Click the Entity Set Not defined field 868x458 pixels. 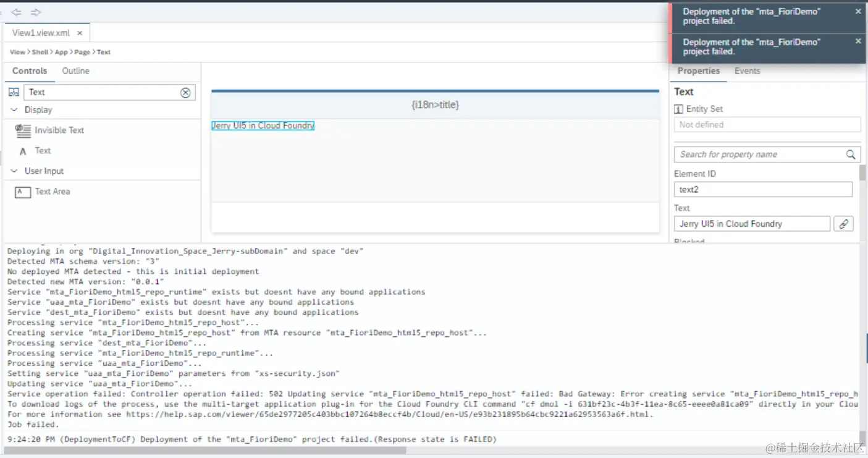[767, 125]
